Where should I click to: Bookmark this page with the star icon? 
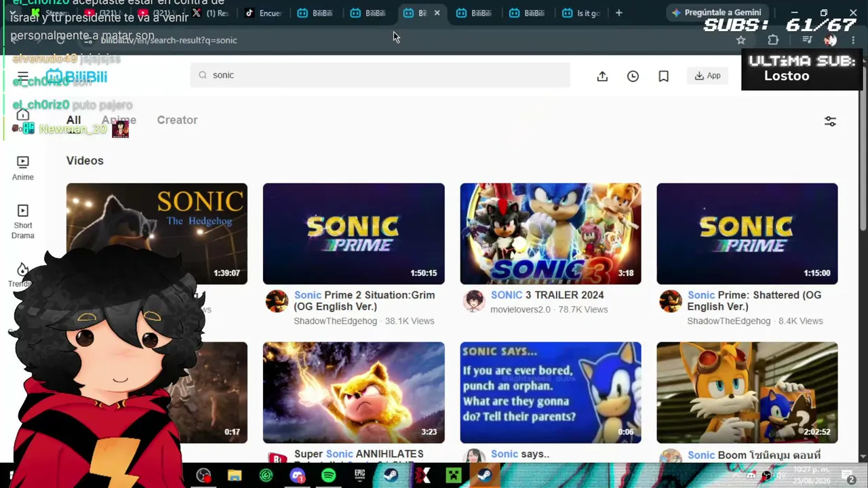pos(741,40)
